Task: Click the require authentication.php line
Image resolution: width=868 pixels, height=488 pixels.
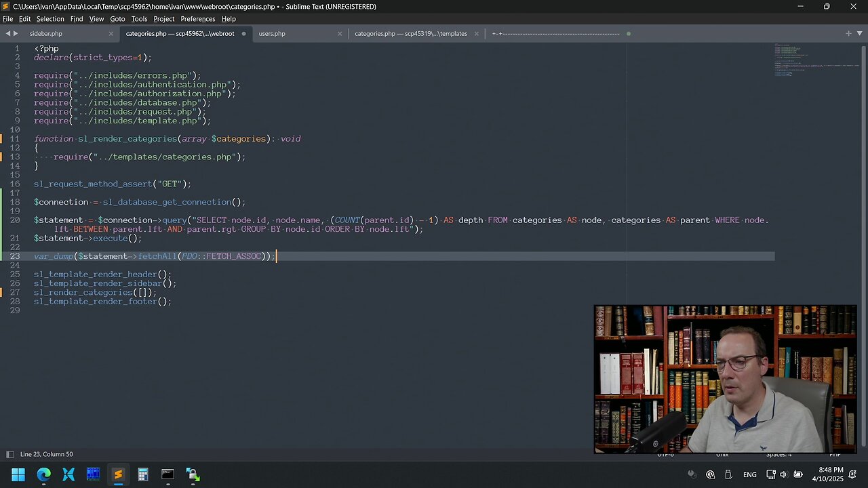Action: tap(137, 85)
